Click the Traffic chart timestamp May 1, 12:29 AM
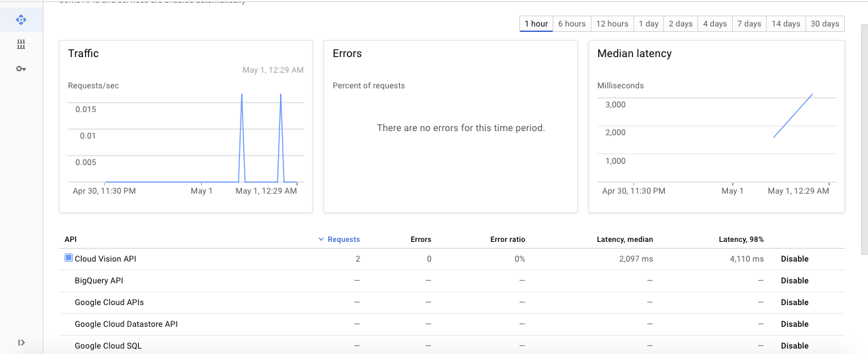Image resolution: width=868 pixels, height=354 pixels. click(273, 70)
